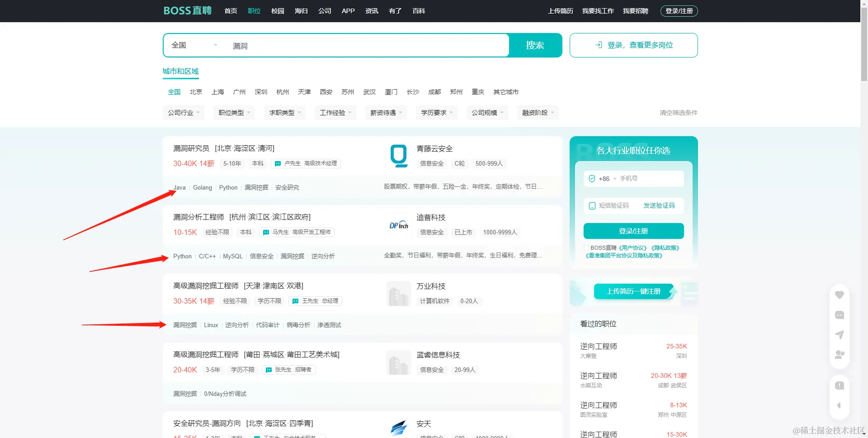
Task: Open 校园 in top navigation
Action: click(x=278, y=11)
